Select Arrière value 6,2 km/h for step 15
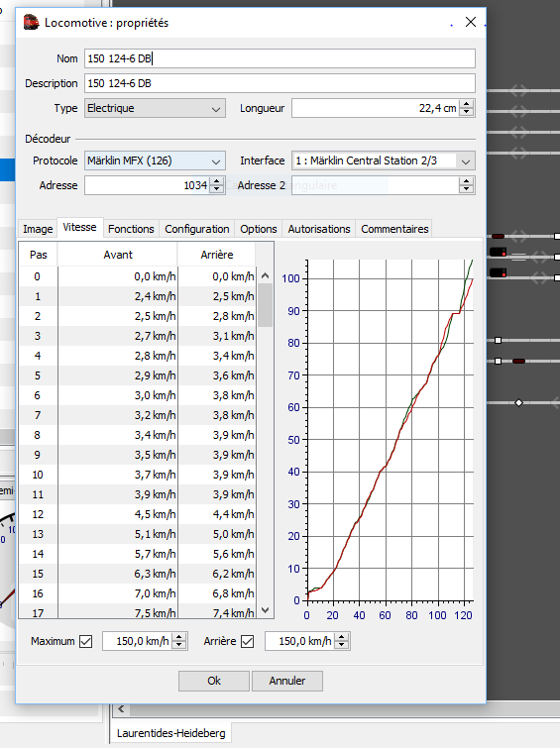The width and height of the screenshot is (560, 748). (x=217, y=574)
